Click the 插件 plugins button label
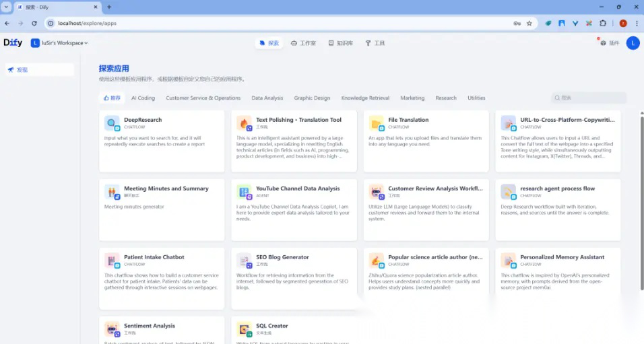 (x=614, y=42)
